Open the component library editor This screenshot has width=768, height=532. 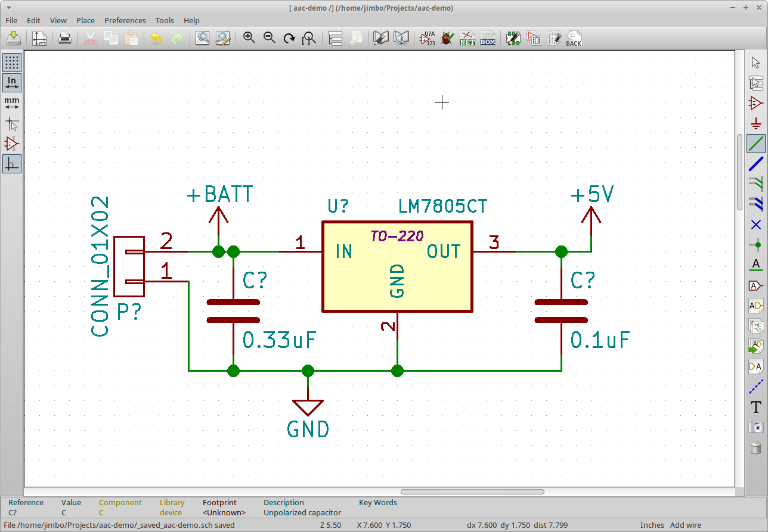click(x=380, y=38)
